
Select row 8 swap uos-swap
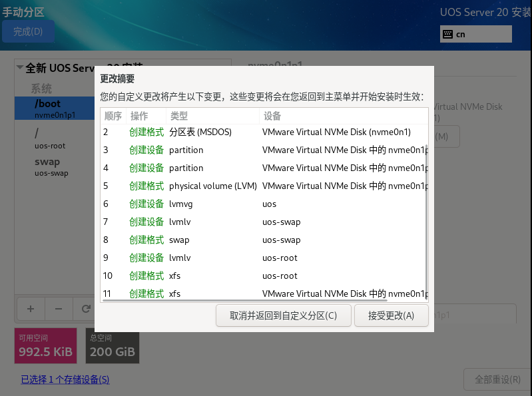pos(263,240)
